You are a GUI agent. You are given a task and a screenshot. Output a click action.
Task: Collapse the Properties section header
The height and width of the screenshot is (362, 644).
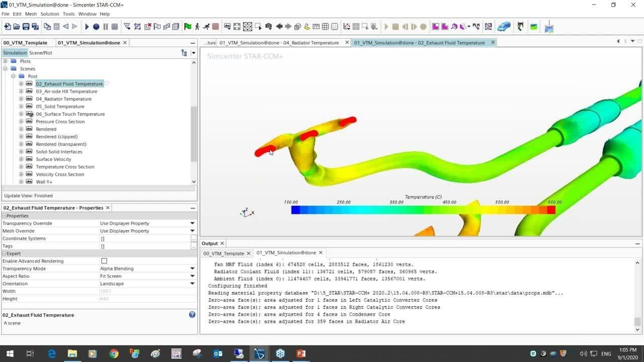pyautogui.click(x=4, y=216)
